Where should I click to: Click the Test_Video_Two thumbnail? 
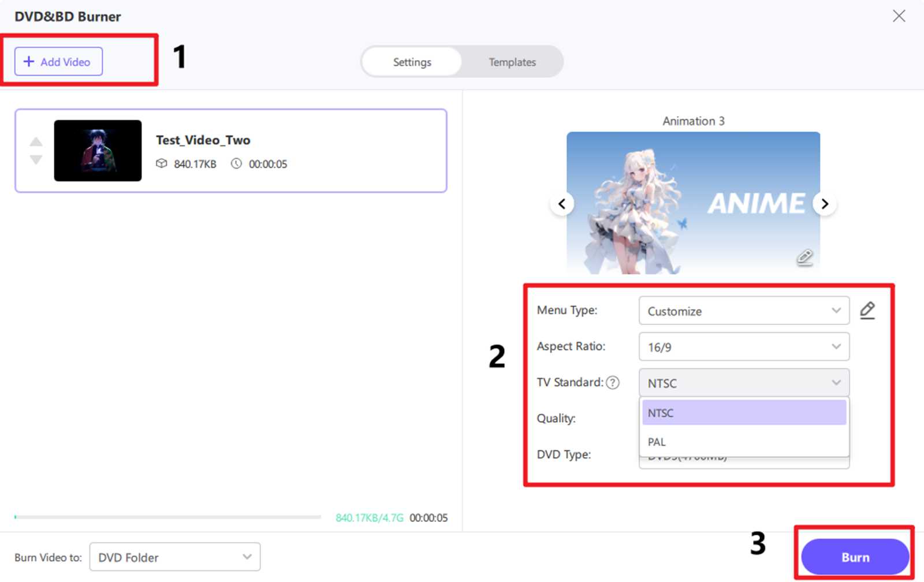[x=98, y=150]
